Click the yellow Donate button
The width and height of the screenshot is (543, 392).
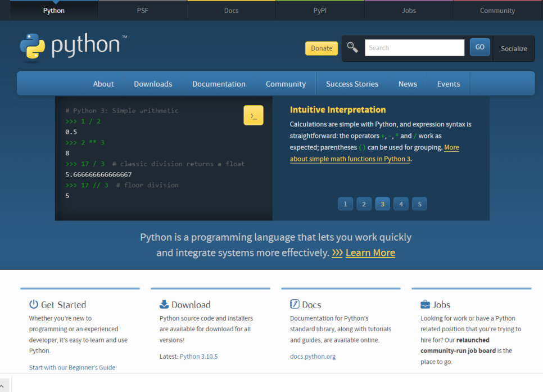click(x=322, y=48)
